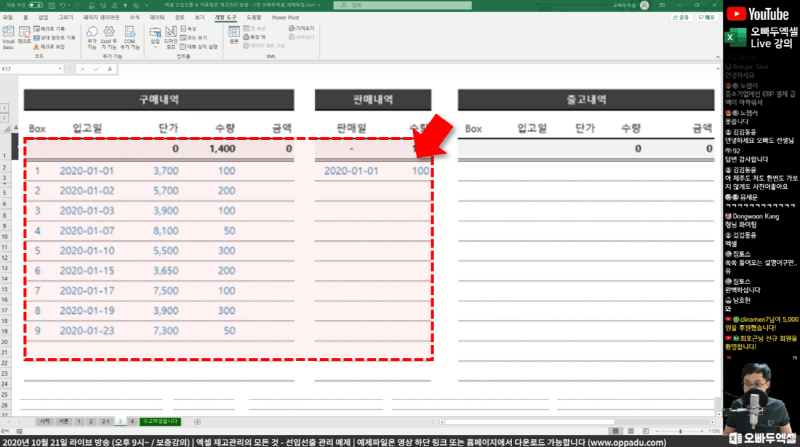The width and height of the screenshot is (800, 447).
Task: Open the File (파일) menu tab
Action: click(x=8, y=17)
